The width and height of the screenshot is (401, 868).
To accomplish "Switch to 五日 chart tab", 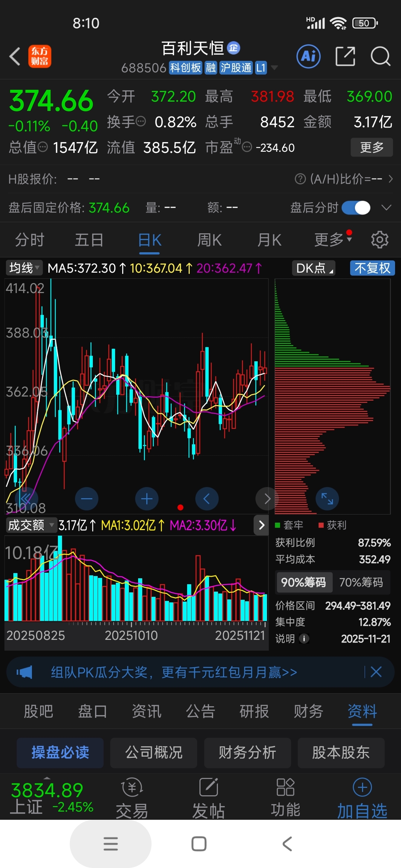I will 89,240.
